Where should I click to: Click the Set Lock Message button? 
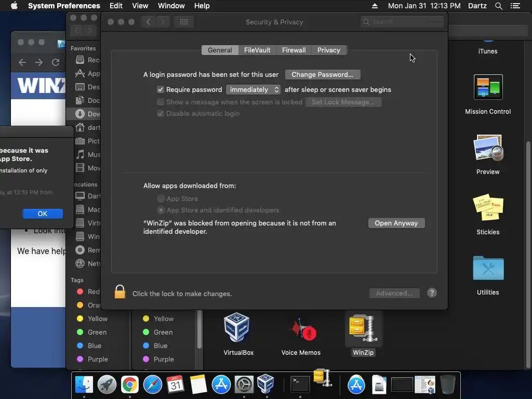point(343,102)
